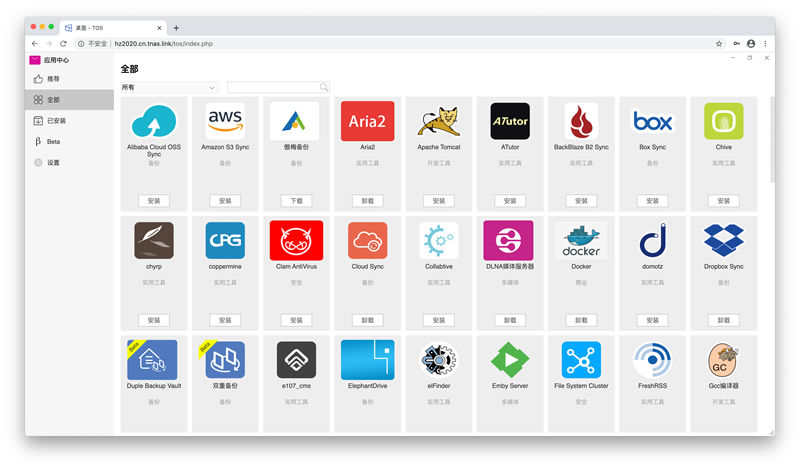The width and height of the screenshot is (800, 469).
Task: Click the 应用中心 app center title icon
Action: pyautogui.click(x=35, y=60)
